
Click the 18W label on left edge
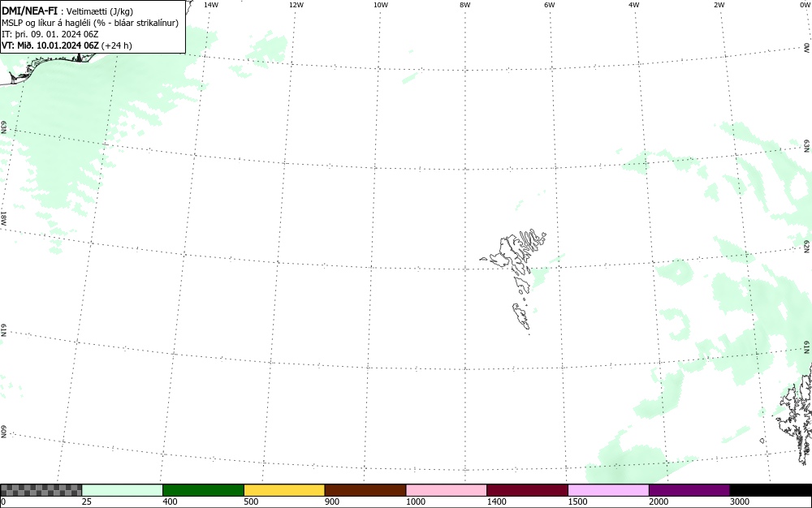[3, 217]
